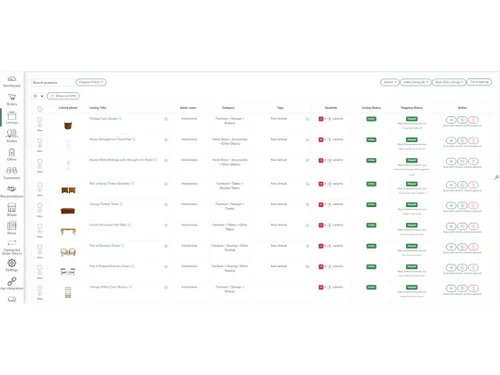This screenshot has width=500, height=375.
Task: Click red delete icon for Vintage Timber Trunk
Action: (x=473, y=205)
